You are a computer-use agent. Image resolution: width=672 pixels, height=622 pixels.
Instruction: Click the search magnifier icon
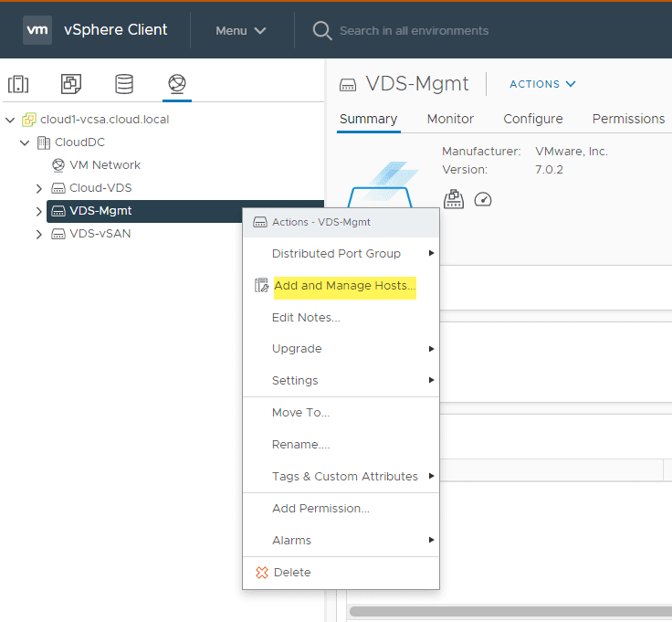pos(322,30)
